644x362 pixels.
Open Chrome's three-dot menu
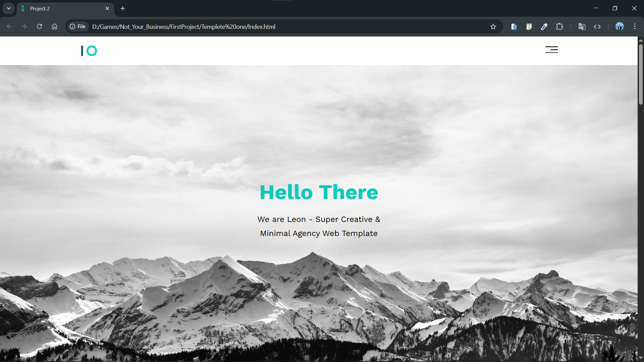point(635,26)
